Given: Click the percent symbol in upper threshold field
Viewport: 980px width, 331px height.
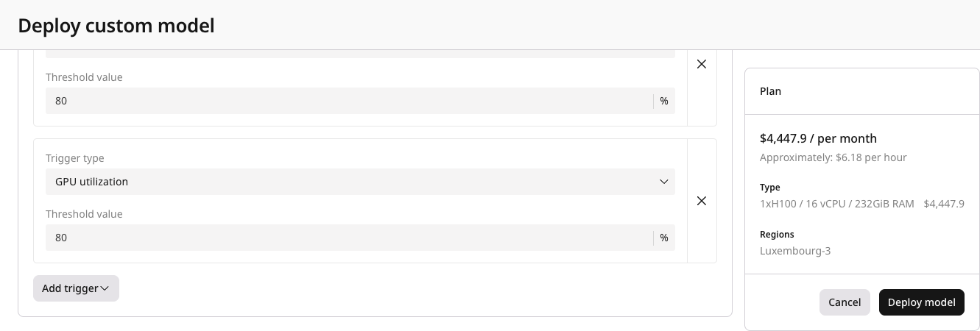Looking at the screenshot, I should (x=664, y=101).
